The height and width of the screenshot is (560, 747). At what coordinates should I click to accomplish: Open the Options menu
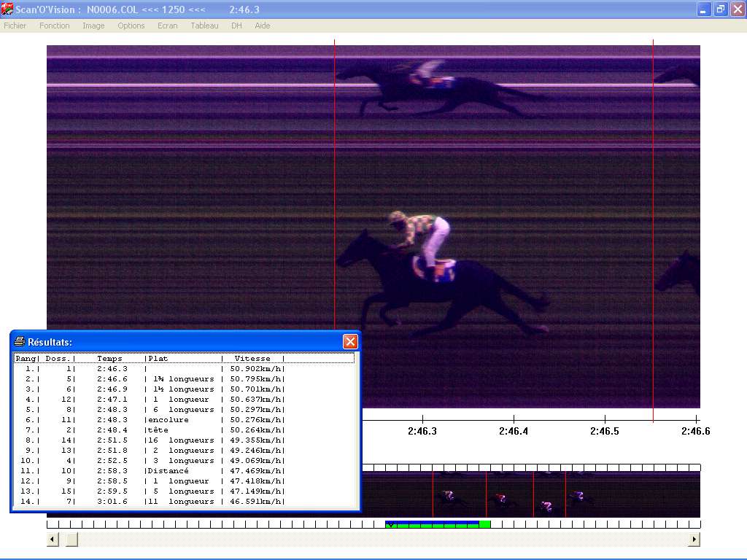[131, 26]
